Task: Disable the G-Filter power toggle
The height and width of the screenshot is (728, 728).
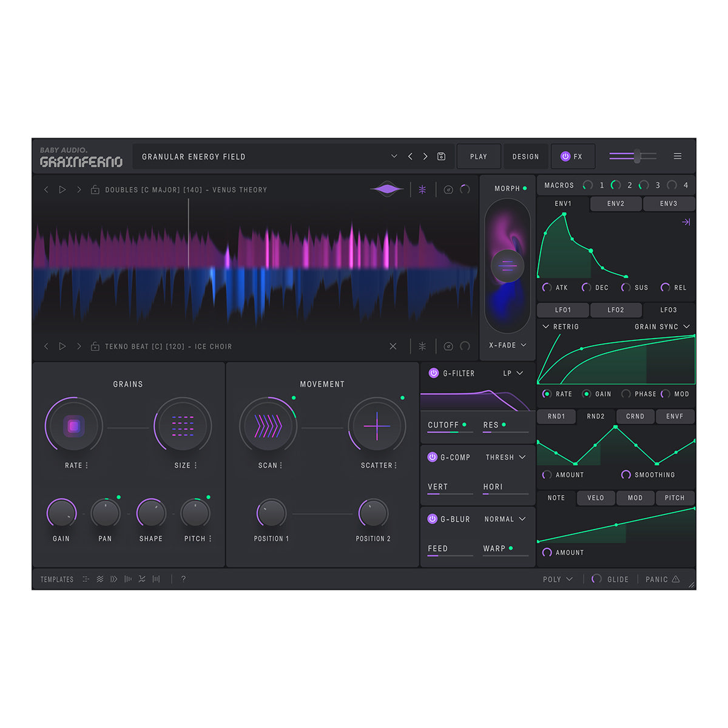Action: [x=433, y=373]
